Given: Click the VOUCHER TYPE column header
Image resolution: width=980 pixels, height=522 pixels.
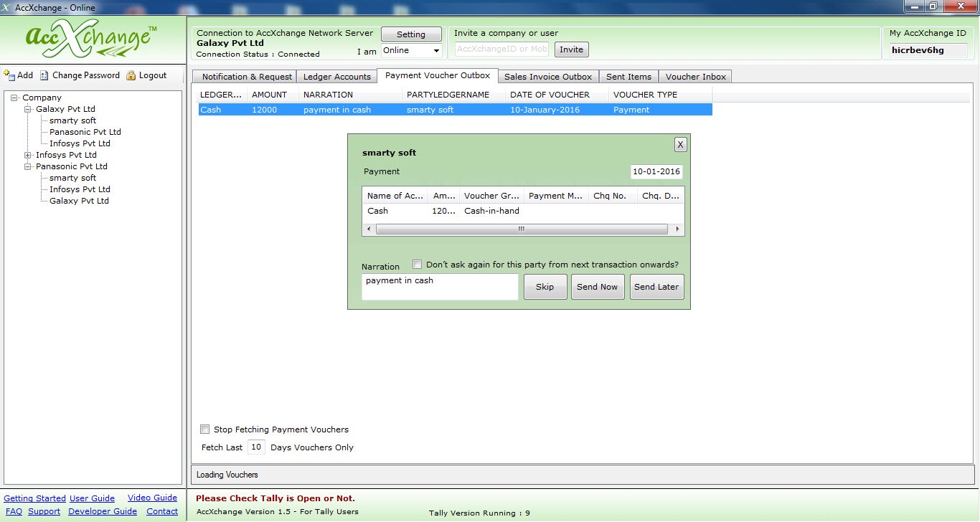Looking at the screenshot, I should [x=660, y=95].
